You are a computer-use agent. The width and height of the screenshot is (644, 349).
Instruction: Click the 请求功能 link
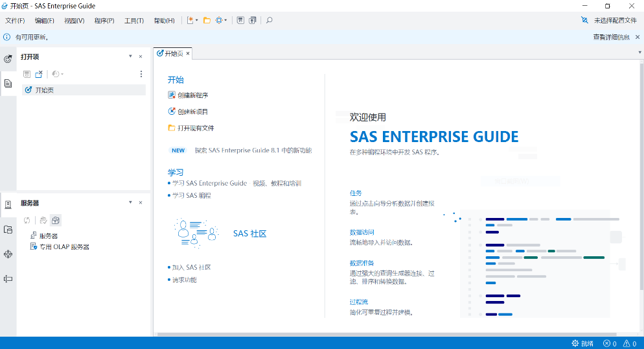point(184,280)
